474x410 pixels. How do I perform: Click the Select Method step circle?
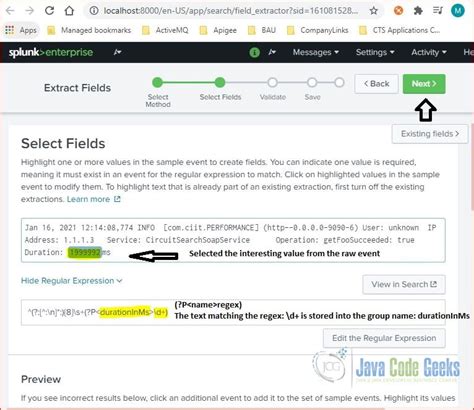157,82
